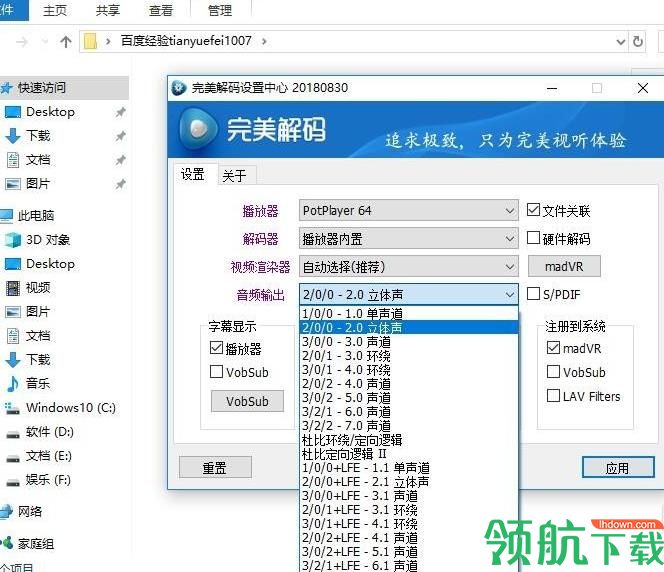Click the 完美解码 title bar app icon
This screenshot has height=572, width=664.
(179, 88)
